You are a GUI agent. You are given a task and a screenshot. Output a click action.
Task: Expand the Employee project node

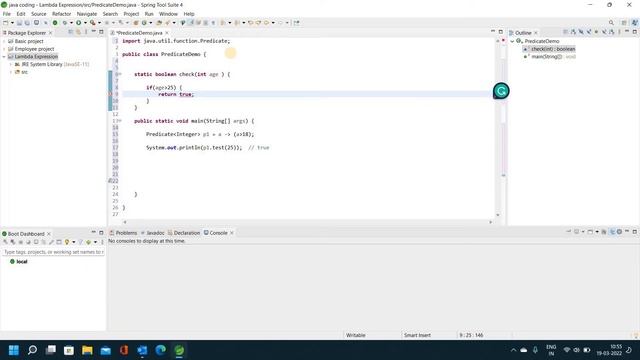click(4, 49)
